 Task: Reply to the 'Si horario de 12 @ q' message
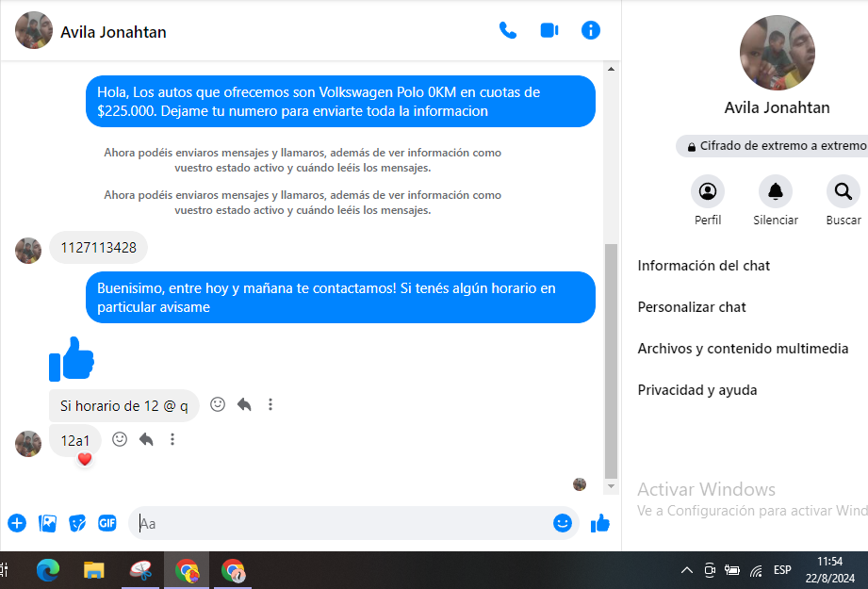[244, 404]
